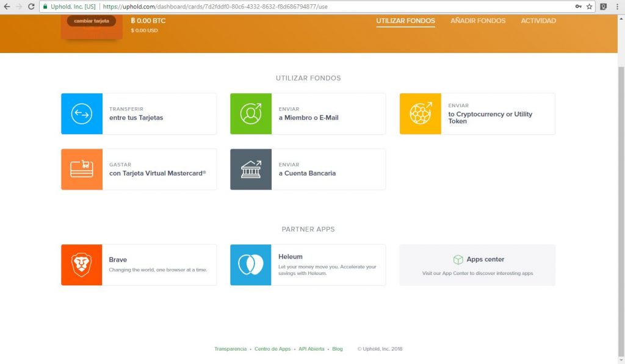The height and width of the screenshot is (364, 625).
Task: Click the $ 0.00 USD balance text
Action: coord(144,30)
